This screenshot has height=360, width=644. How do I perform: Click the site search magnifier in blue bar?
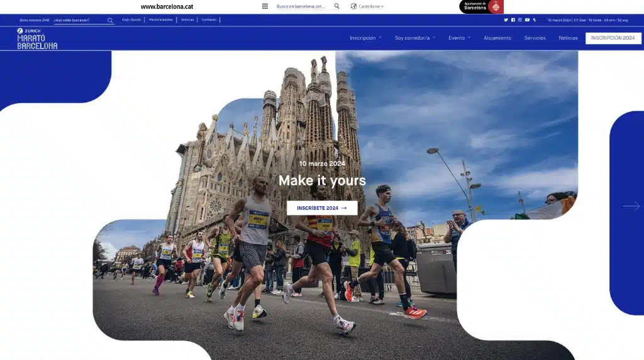click(x=110, y=20)
